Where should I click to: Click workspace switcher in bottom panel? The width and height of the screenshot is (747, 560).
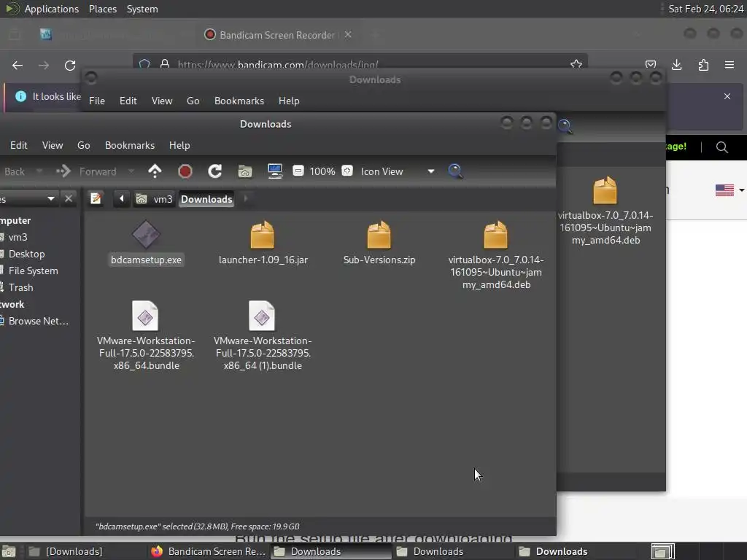pyautogui.click(x=662, y=551)
